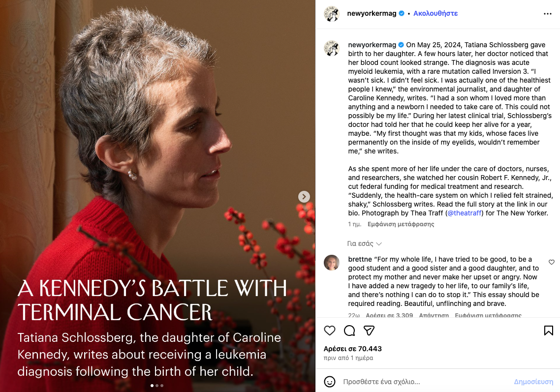Like the post with the heart icon

[330, 331]
